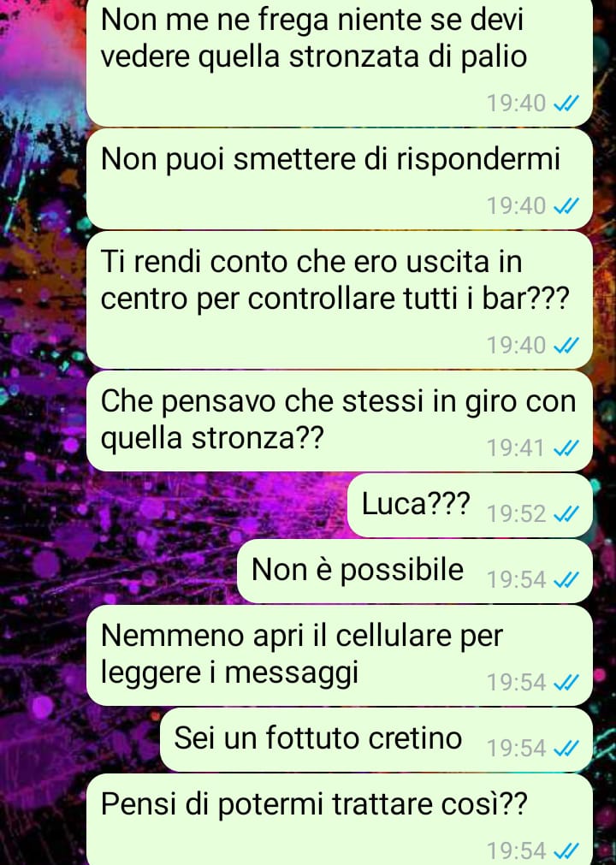
Task: Select the 'Luca???' message bubble
Action: [x=470, y=506]
